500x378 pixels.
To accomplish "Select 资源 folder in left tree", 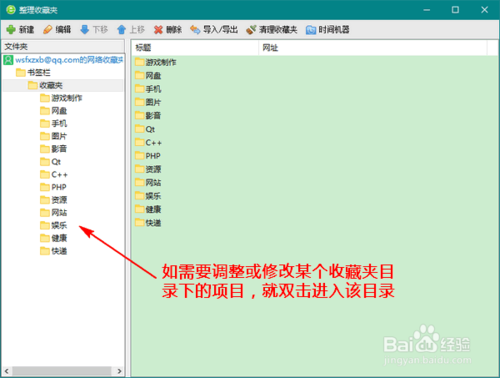I will click(x=53, y=200).
